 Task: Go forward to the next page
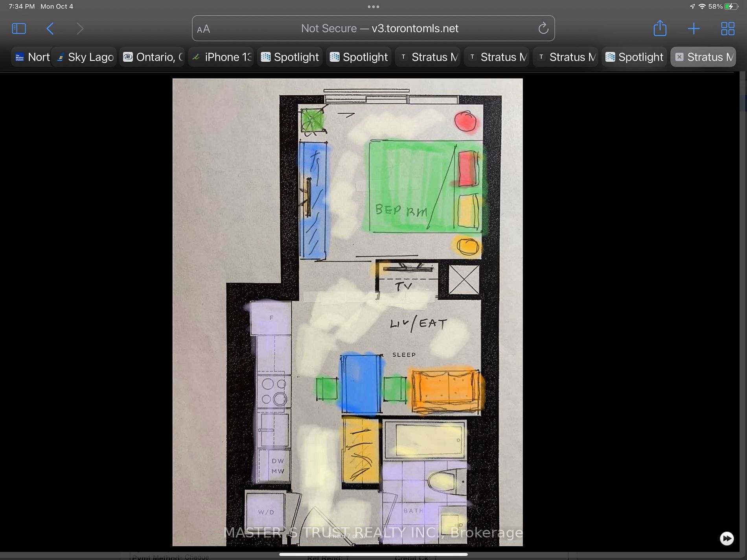80,28
